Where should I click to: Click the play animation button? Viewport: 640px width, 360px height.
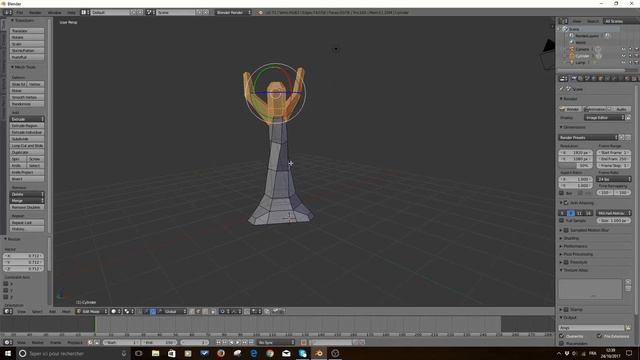(238, 342)
